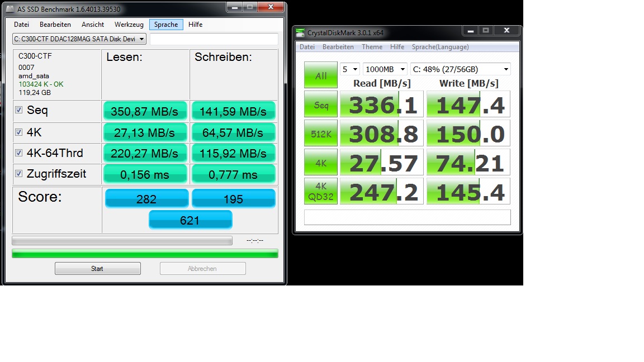Click the green 512K test button
The height and width of the screenshot is (362, 644).
(321, 133)
